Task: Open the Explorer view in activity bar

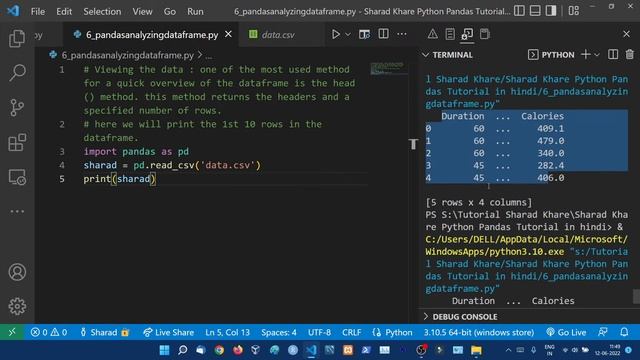Action: click(17, 38)
